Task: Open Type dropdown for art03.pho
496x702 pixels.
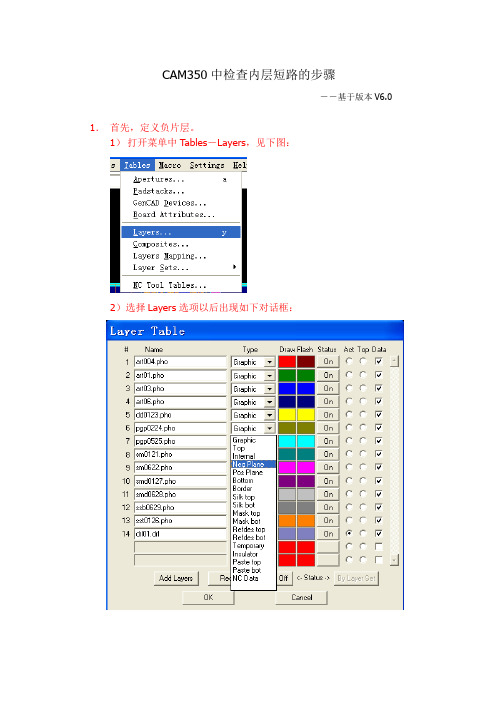Action: 269,389
